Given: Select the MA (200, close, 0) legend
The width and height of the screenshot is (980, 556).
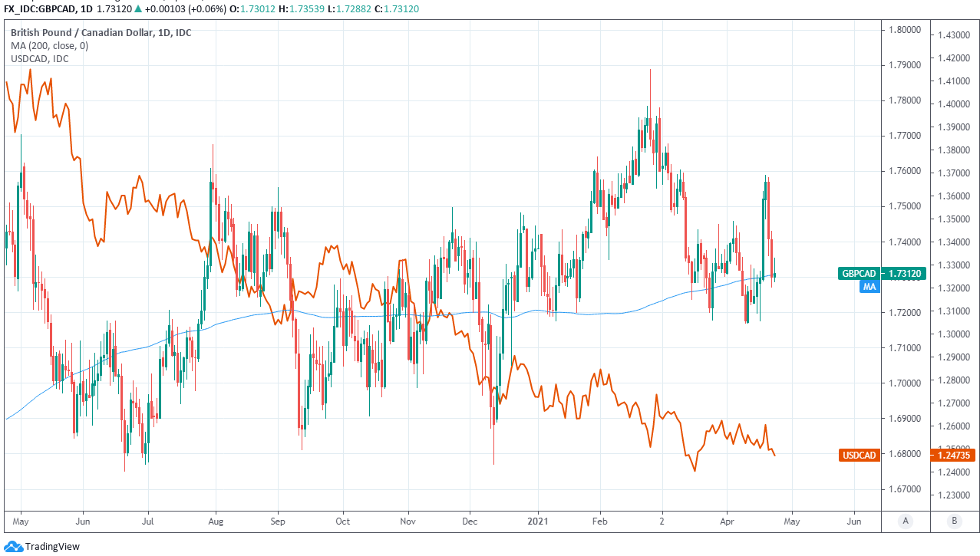Looking at the screenshot, I should point(49,45).
